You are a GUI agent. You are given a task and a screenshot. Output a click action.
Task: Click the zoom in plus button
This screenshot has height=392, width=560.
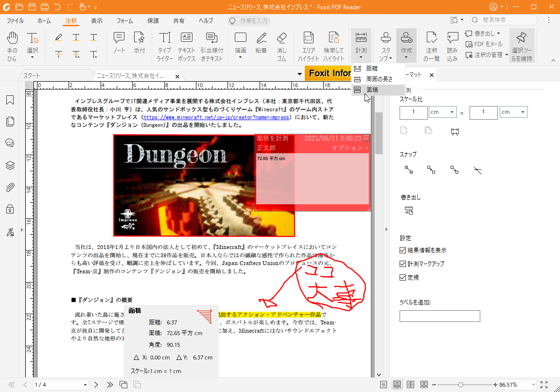click(495, 385)
